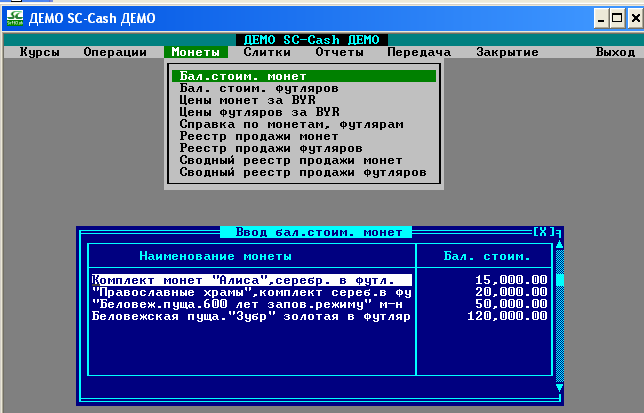Select row "Беловеж.пуща.600 лет запов.режиму"
644x413 pixels.
click(x=251, y=304)
